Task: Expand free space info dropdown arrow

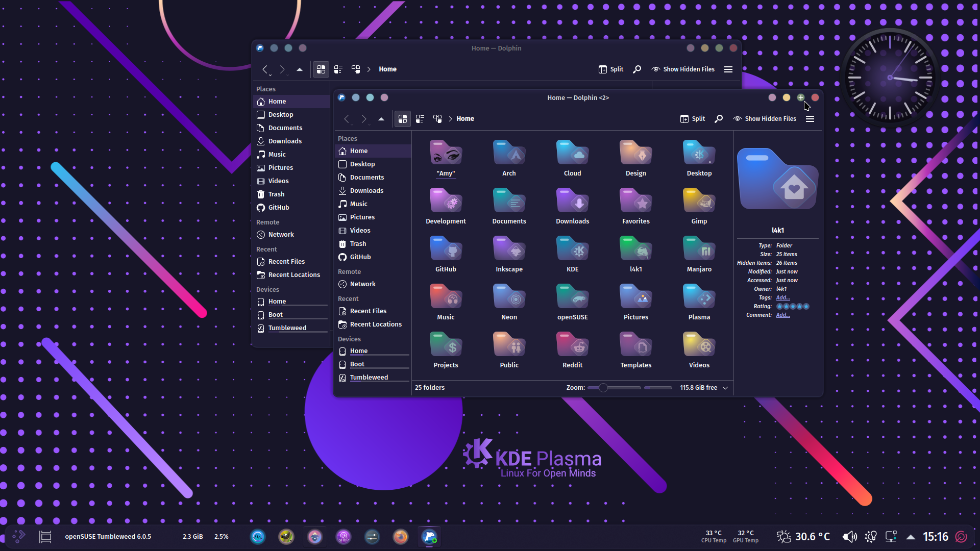Action: click(725, 388)
